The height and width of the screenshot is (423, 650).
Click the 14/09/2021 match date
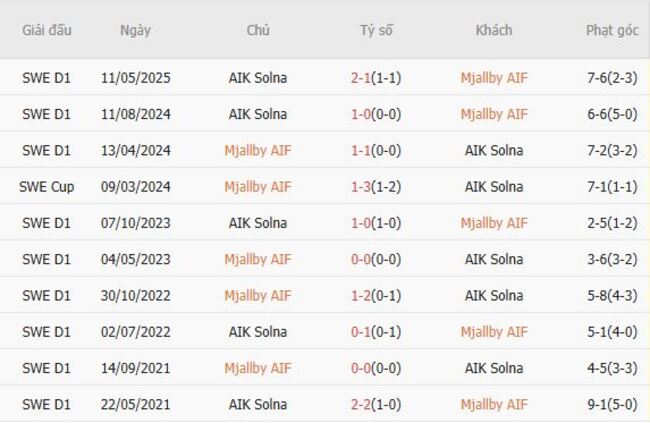(135, 368)
